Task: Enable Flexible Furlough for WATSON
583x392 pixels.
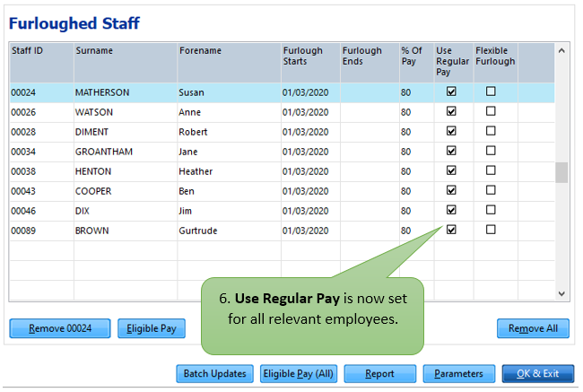Action: point(491,111)
